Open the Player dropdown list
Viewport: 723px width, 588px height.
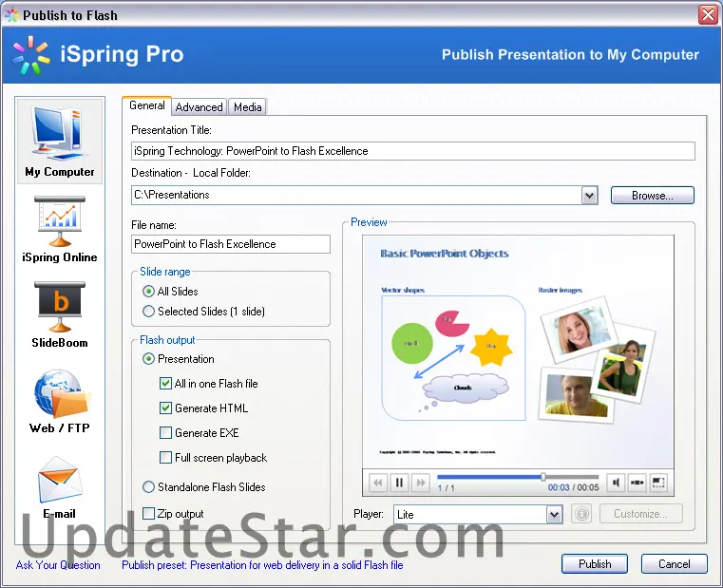click(554, 514)
